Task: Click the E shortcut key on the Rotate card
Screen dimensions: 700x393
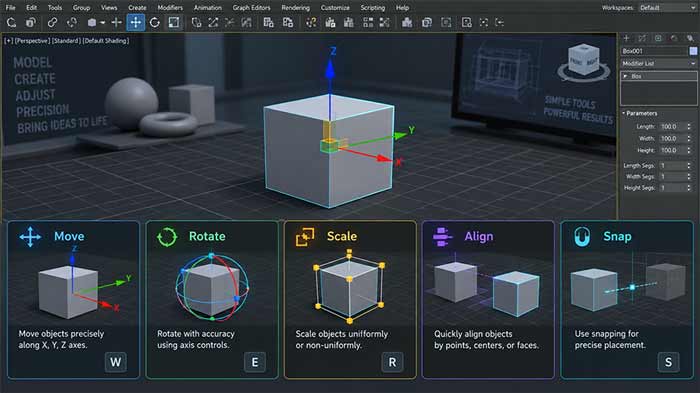Action: click(x=255, y=362)
